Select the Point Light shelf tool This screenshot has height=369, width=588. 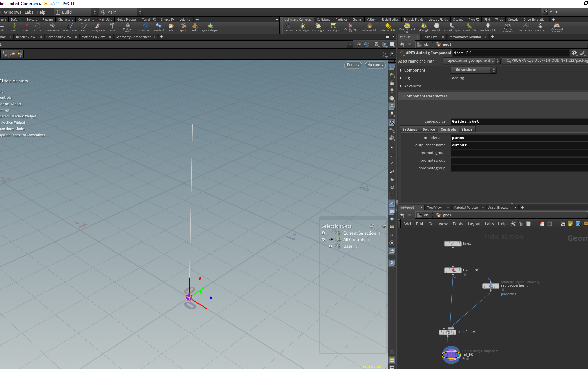click(x=302, y=27)
